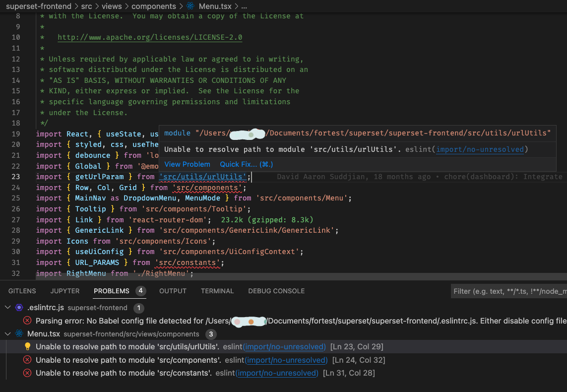
Task: Click the problem count badge 4 on PROBLEMS tab
Action: 141,291
